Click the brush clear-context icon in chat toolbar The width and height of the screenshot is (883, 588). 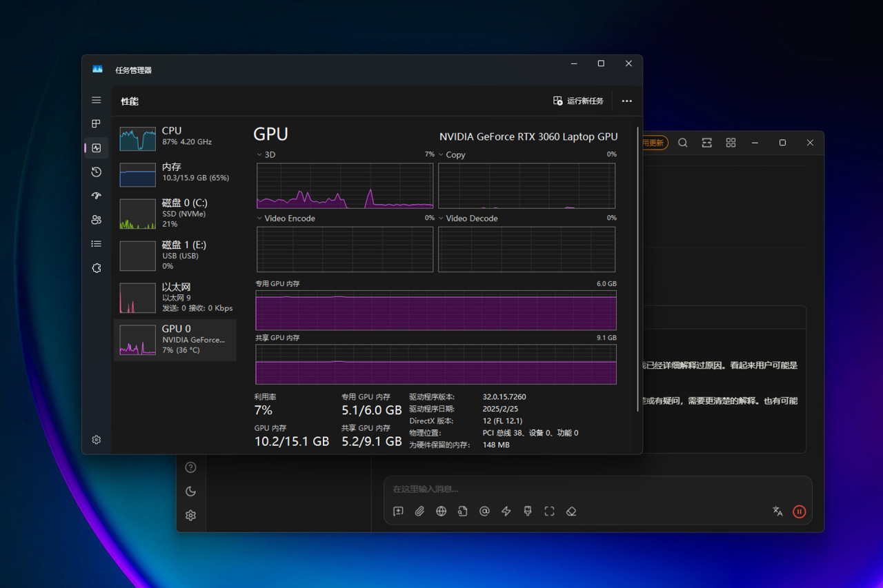point(528,511)
